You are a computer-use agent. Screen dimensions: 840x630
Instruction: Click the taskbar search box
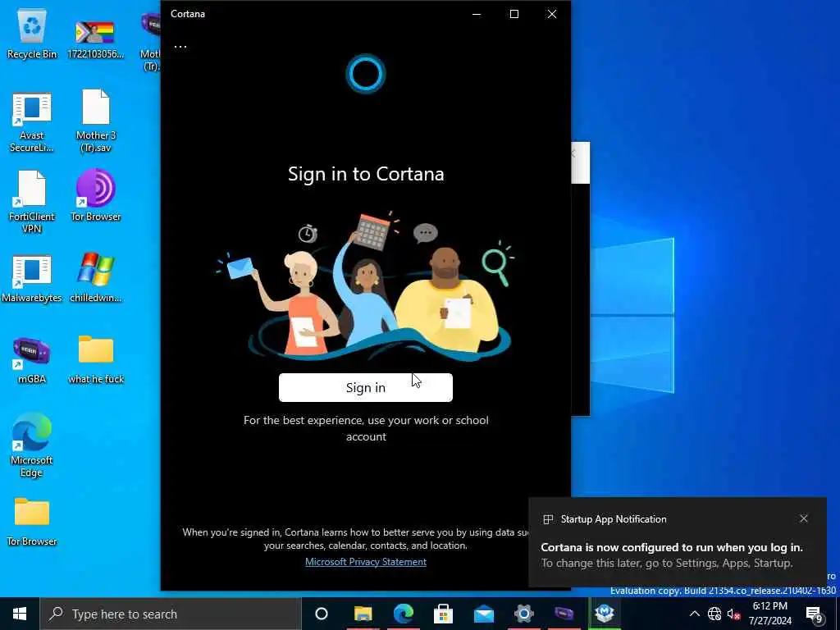171,614
